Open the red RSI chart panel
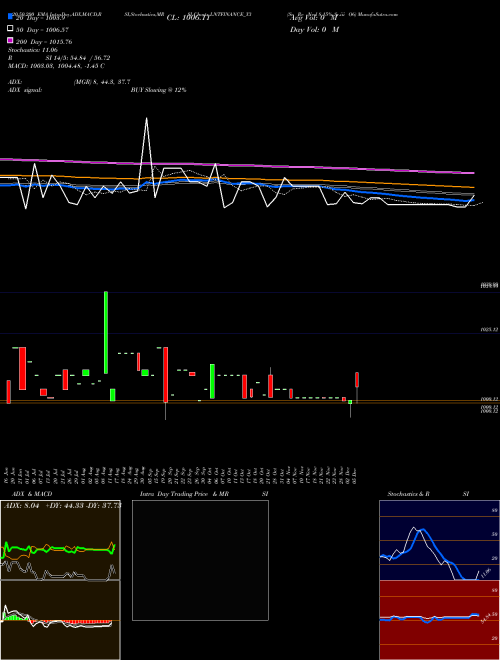This screenshot has width=500, height=660. 439,620
